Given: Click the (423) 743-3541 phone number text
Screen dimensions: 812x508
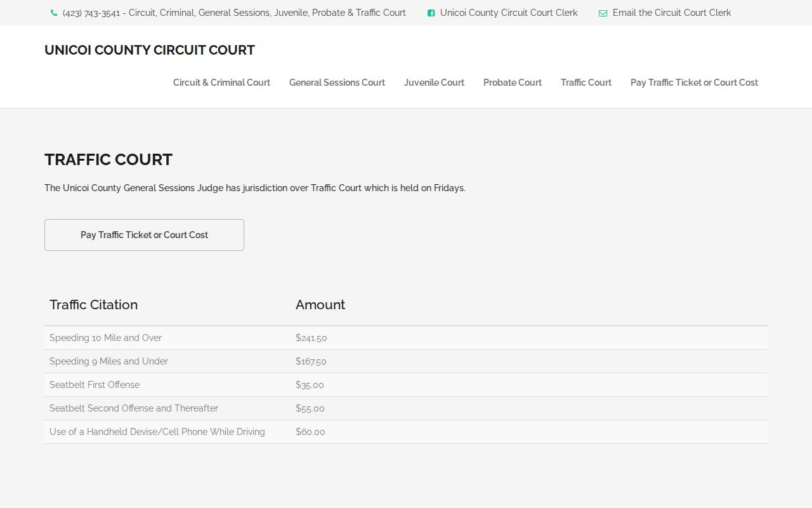Looking at the screenshot, I should click(91, 13).
